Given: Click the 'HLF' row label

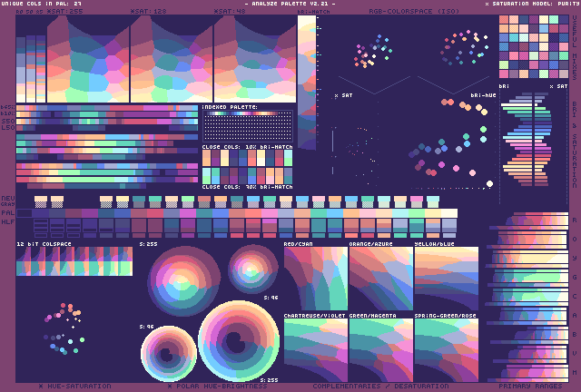Looking at the screenshot, I should 8,222.
